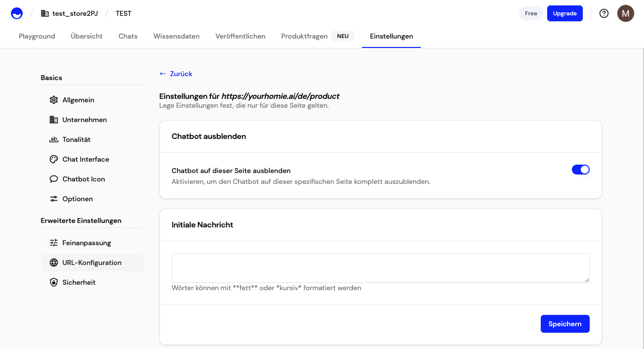Click the Tonalität icon in the sidebar
This screenshot has width=644, height=349.
point(54,139)
